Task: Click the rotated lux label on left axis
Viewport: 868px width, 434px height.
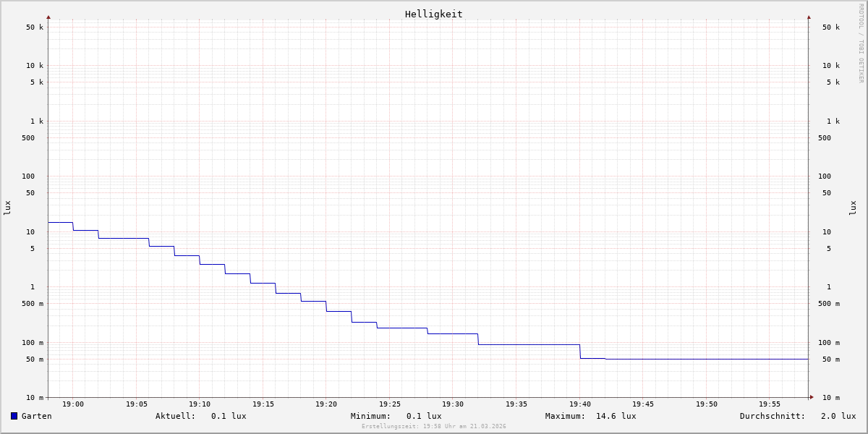Action: [x=7, y=208]
